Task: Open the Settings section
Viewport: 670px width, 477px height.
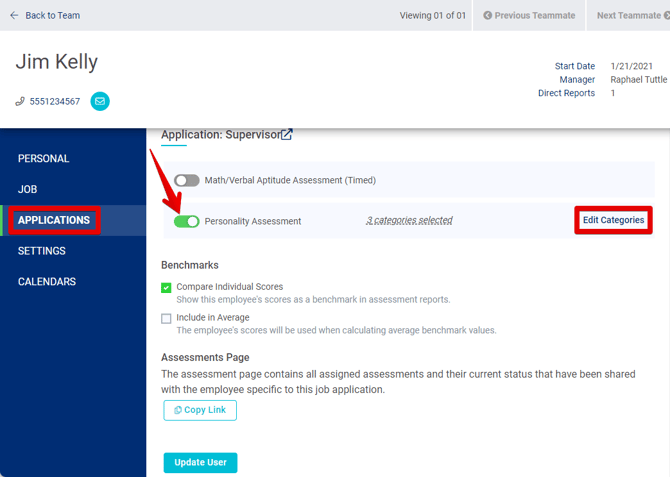Action: point(42,251)
